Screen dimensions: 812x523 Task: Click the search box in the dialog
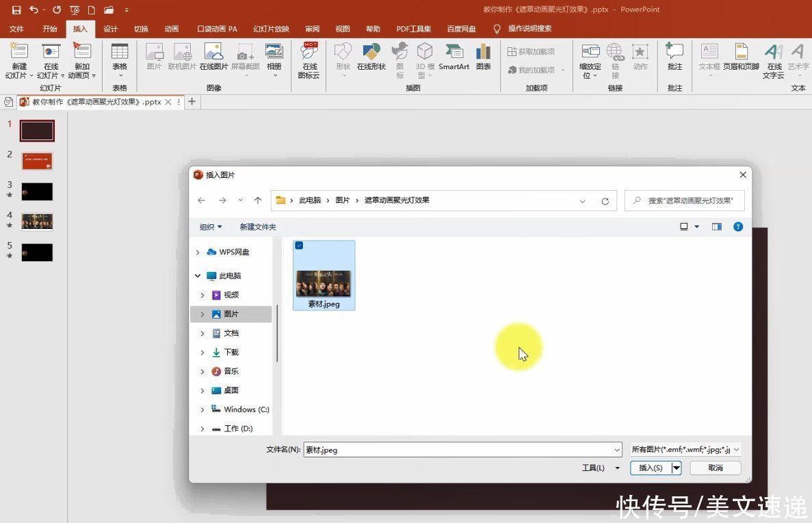pyautogui.click(x=685, y=200)
